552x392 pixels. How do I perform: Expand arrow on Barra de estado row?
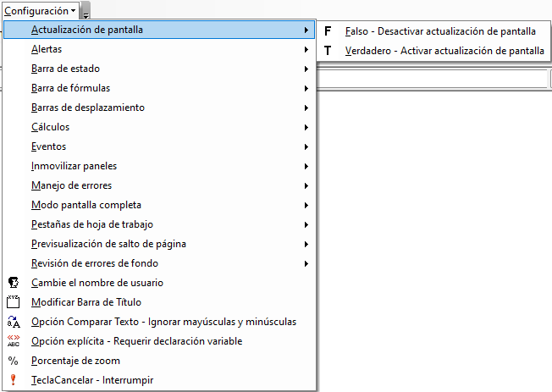[306, 69]
